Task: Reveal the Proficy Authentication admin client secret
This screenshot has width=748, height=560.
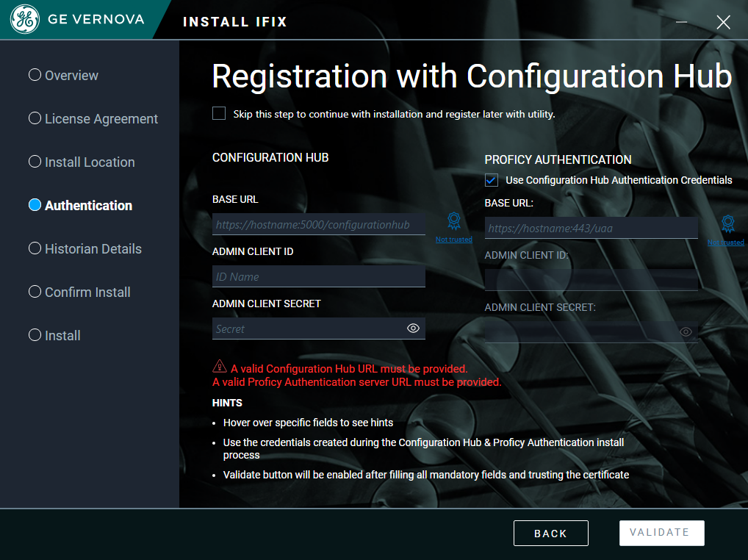Action: tap(686, 331)
